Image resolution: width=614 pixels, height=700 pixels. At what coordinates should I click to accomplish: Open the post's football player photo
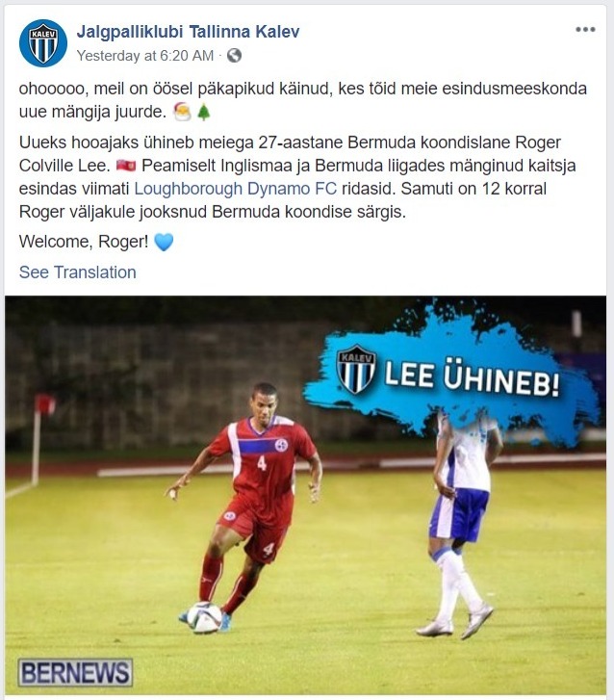point(305,496)
